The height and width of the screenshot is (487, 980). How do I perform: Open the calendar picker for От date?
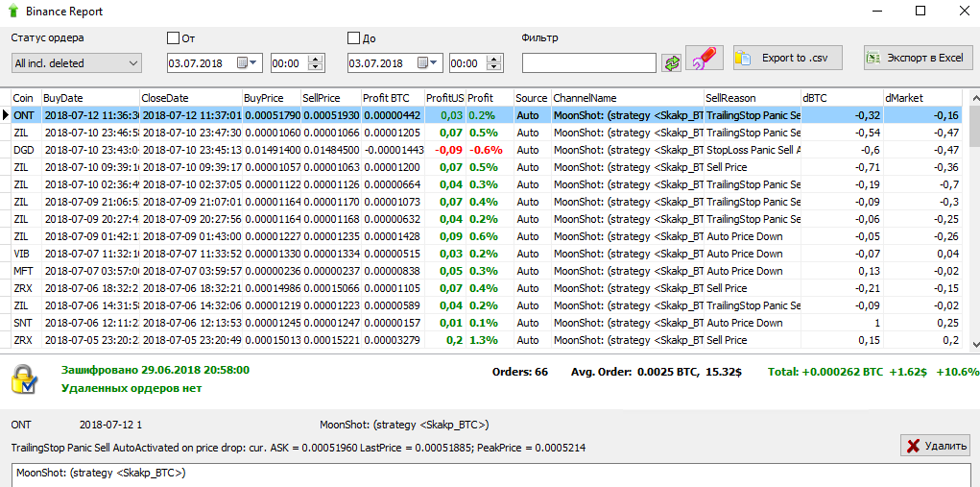247,63
